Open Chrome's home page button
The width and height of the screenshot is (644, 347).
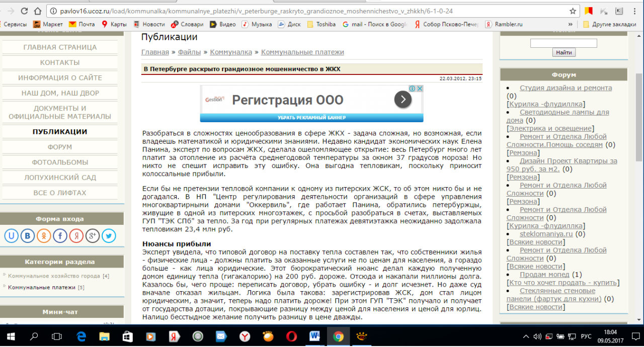click(x=38, y=11)
